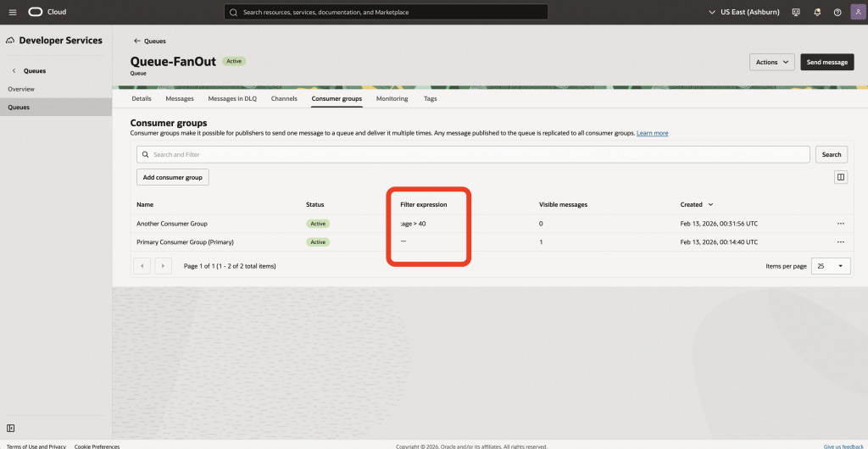Select Queues item in the sidebar list
Viewport: 868px width, 449px height.
(x=56, y=108)
